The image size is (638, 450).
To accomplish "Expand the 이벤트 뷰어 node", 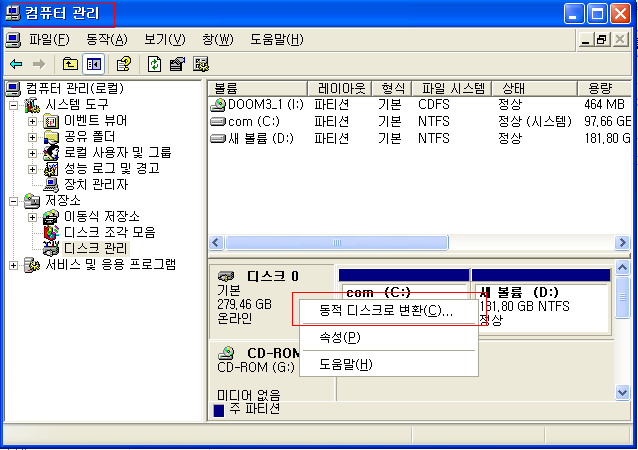I will point(33,121).
